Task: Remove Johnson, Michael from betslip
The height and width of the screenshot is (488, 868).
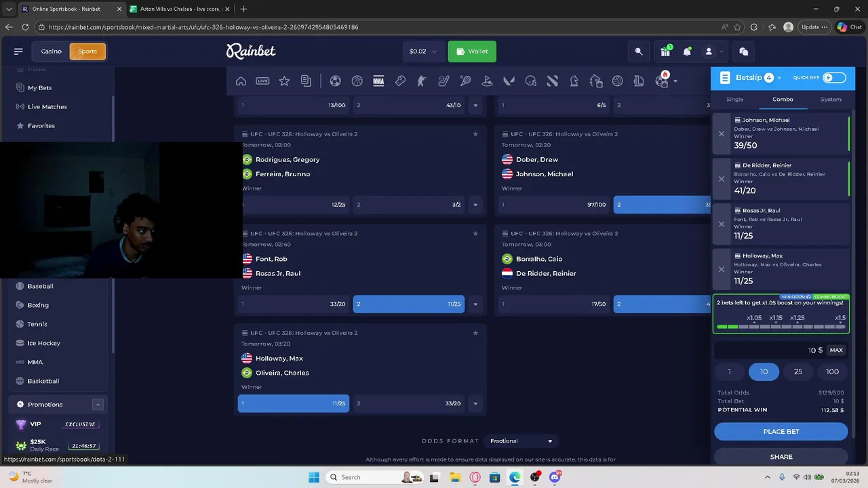Action: coord(722,134)
